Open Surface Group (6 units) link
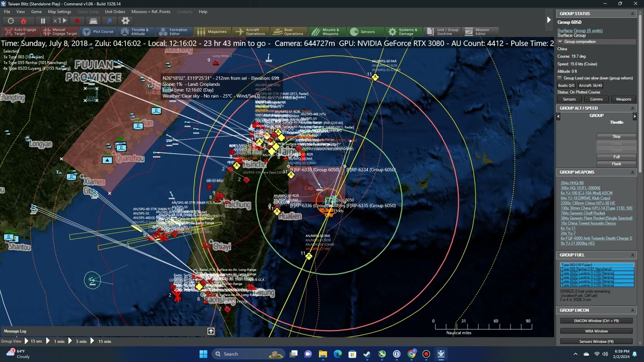Image resolution: width=644 pixels, height=362 pixels. click(580, 31)
